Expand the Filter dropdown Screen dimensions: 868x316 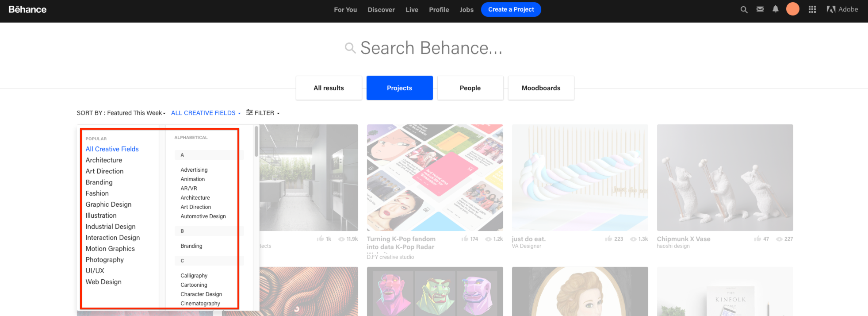[x=263, y=113]
